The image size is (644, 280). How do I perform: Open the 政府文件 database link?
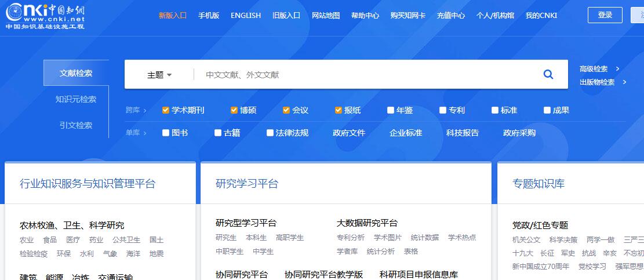(349, 133)
